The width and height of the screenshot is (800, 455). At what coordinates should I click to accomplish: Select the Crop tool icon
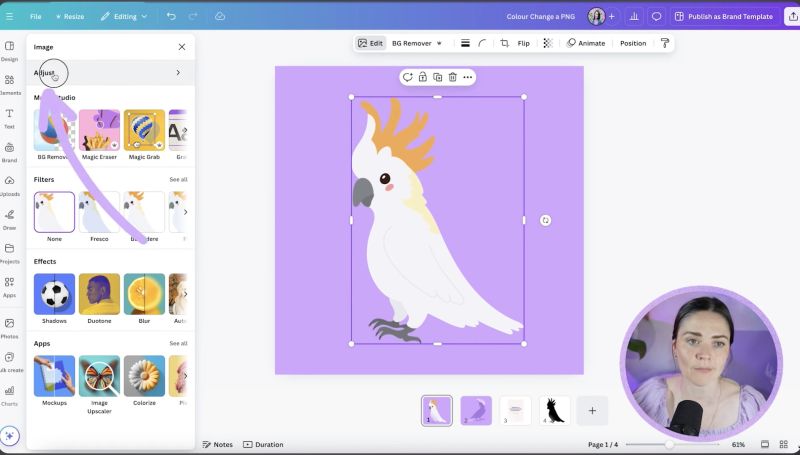tap(505, 43)
